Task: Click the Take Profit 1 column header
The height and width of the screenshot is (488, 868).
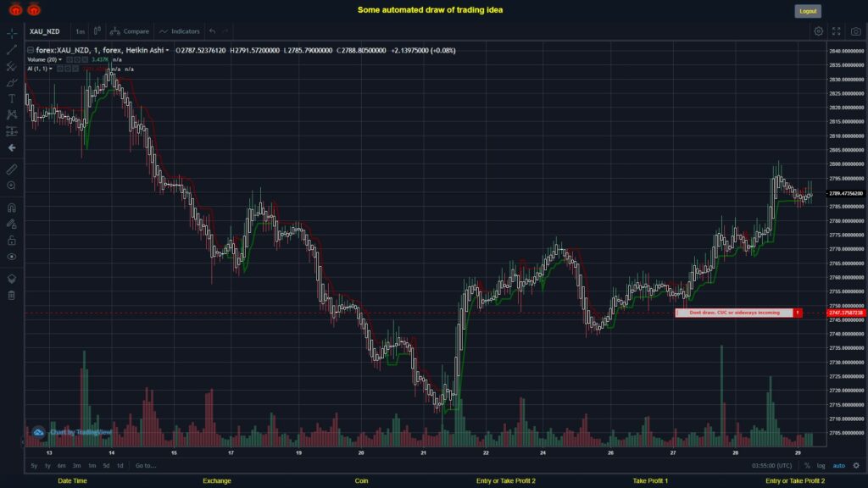Action: coord(650,481)
